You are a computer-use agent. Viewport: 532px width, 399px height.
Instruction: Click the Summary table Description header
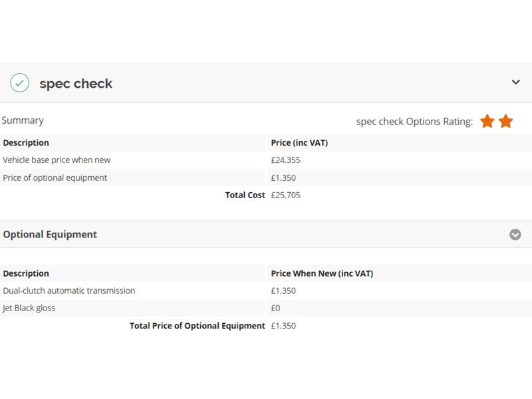coord(26,143)
